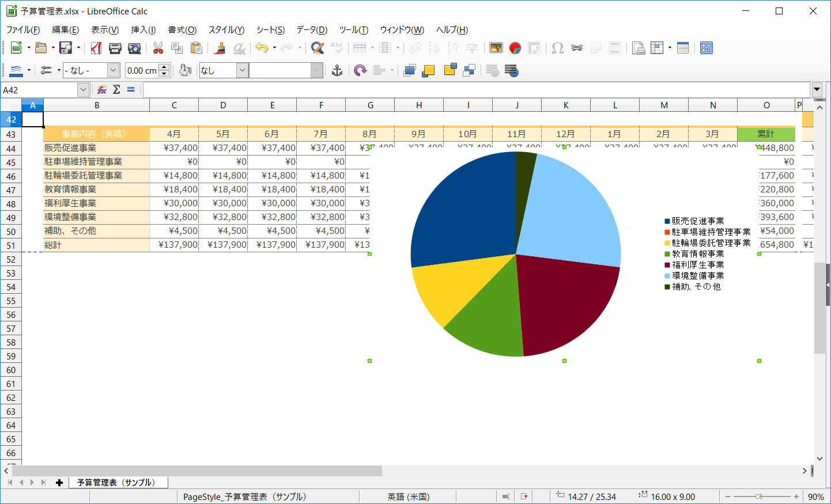Image resolution: width=831 pixels, height=504 pixels.
Task: Click the Undo arrow icon
Action: 262,48
